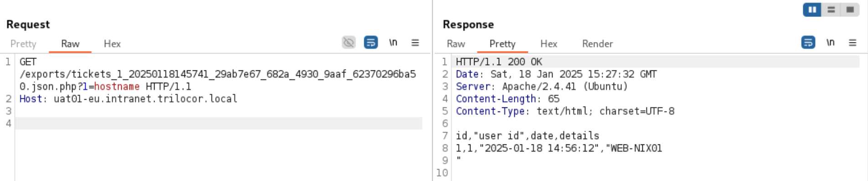Select combined tabbed layout icon
The width and height of the screenshot is (868, 181).
click(850, 10)
